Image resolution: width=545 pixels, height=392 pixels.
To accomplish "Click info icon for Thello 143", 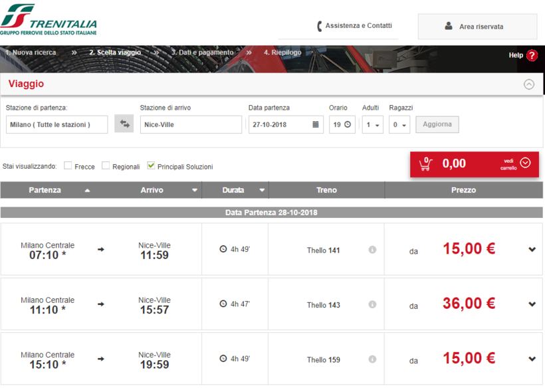I will coord(372,305).
